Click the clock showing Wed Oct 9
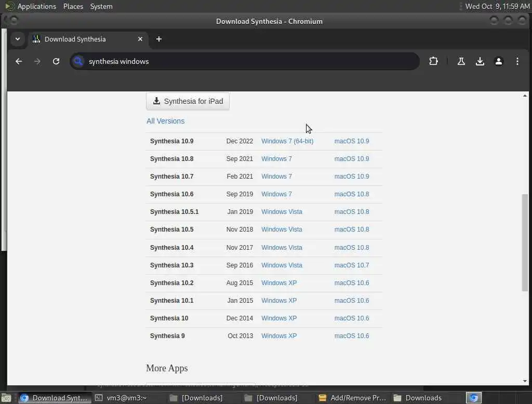 pyautogui.click(x=497, y=6)
